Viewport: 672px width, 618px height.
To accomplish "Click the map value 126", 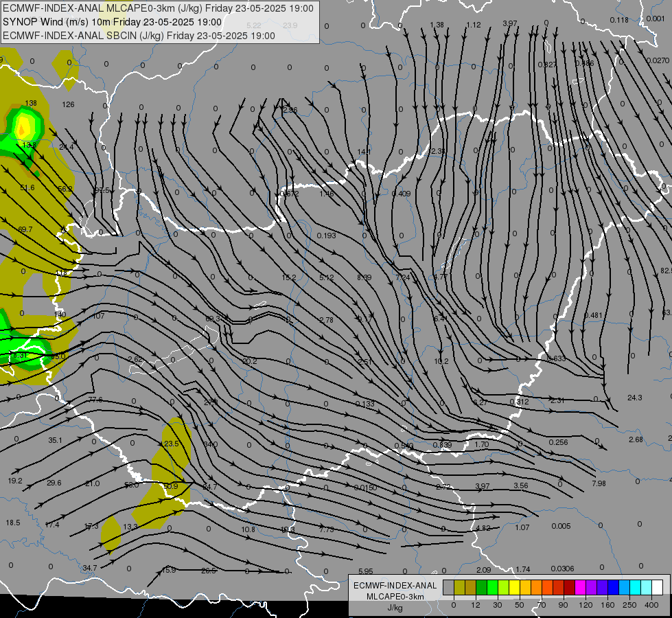I will [x=68, y=104].
